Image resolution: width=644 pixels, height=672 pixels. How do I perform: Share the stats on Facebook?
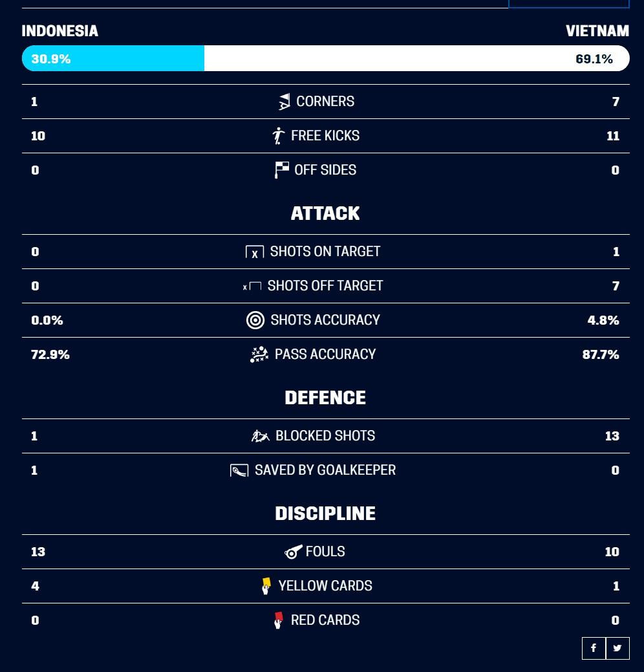click(594, 648)
